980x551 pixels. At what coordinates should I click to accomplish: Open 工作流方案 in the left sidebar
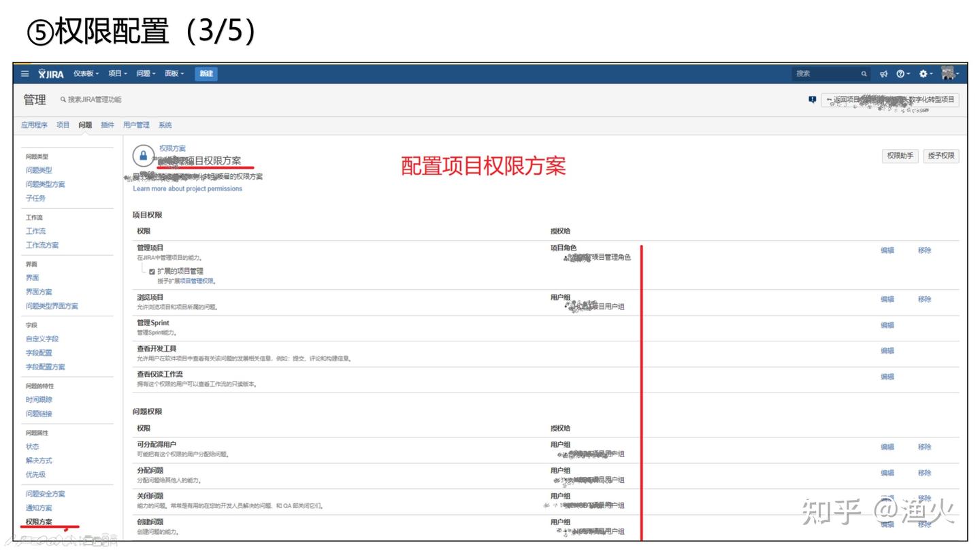[x=42, y=245]
